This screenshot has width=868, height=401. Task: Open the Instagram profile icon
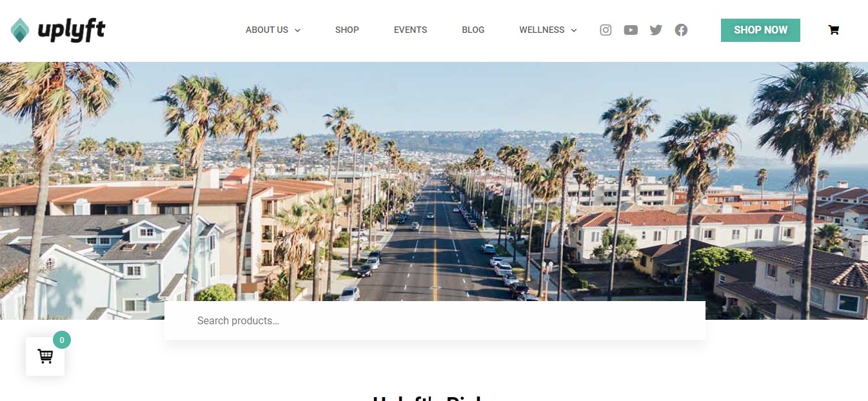[x=606, y=30]
